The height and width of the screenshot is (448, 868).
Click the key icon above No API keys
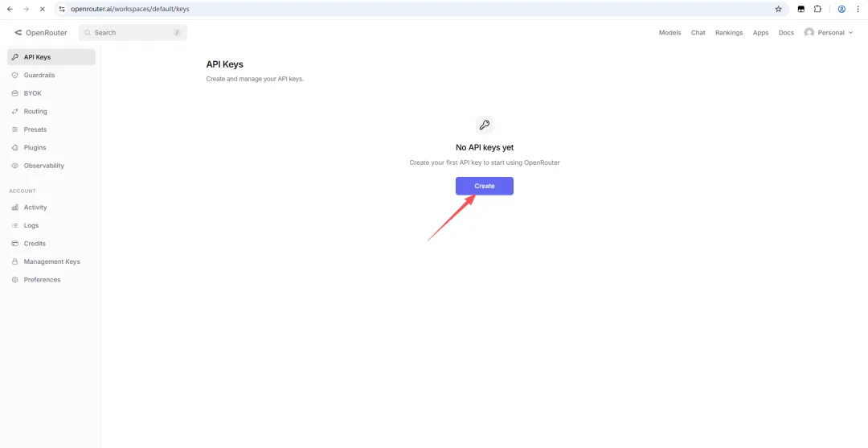pyautogui.click(x=485, y=125)
